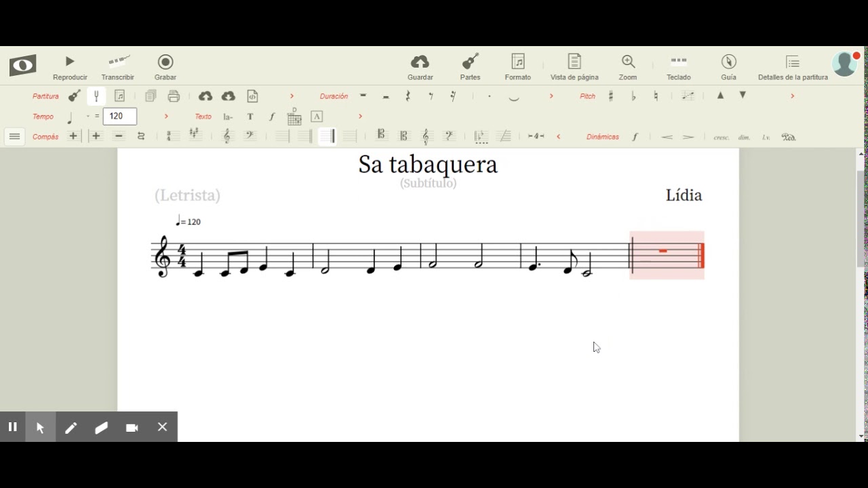Expand Duración toolbar with red chevron
Viewport: 868px width, 488px height.
tap(551, 96)
